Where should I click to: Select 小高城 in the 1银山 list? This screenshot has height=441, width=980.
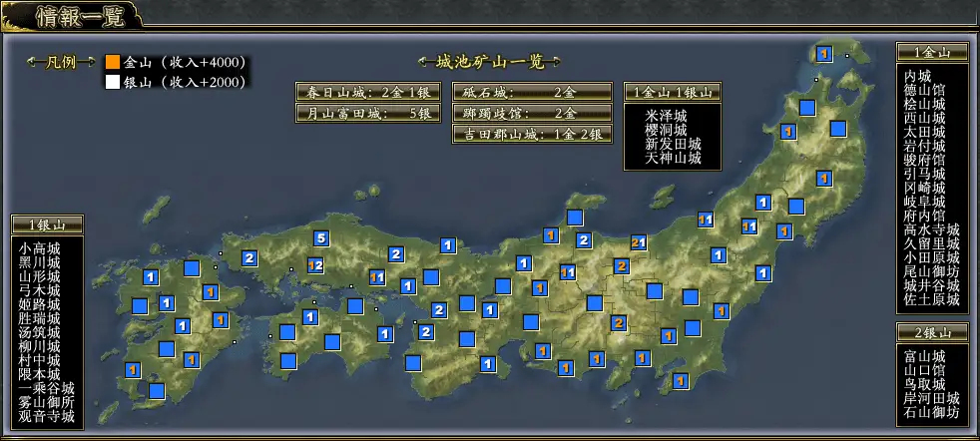pos(39,248)
